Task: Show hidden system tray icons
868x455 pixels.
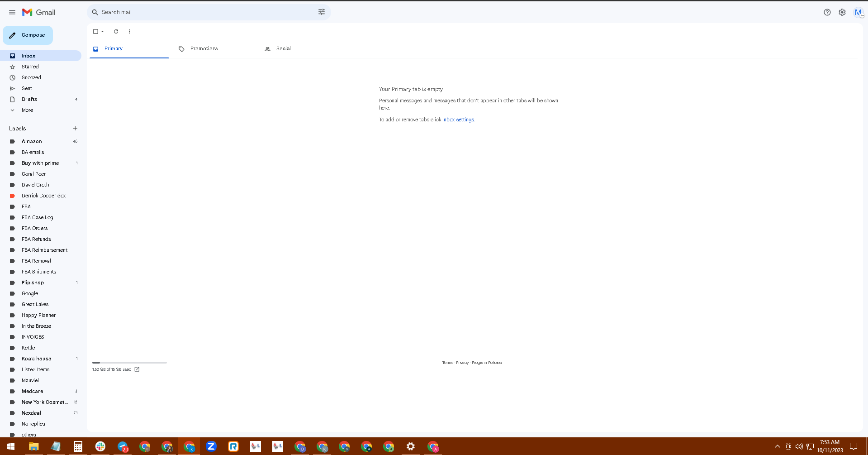Action: (778, 446)
